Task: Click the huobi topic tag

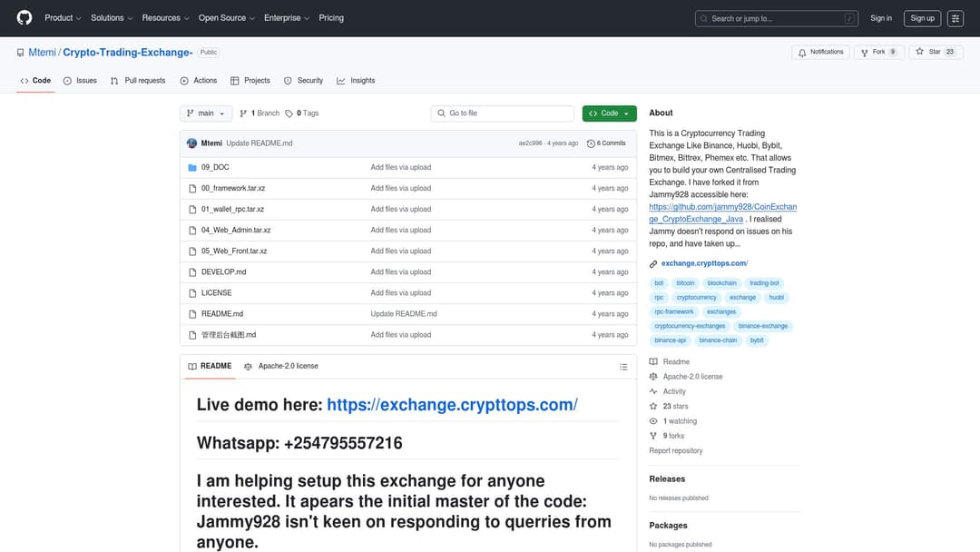Action: (x=776, y=298)
